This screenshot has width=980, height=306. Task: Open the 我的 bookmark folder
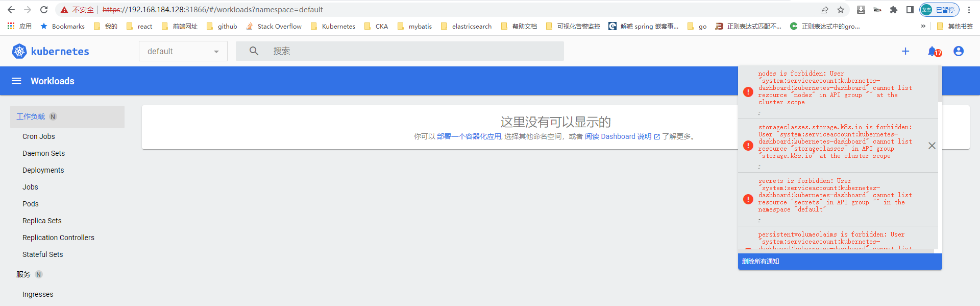[106, 26]
